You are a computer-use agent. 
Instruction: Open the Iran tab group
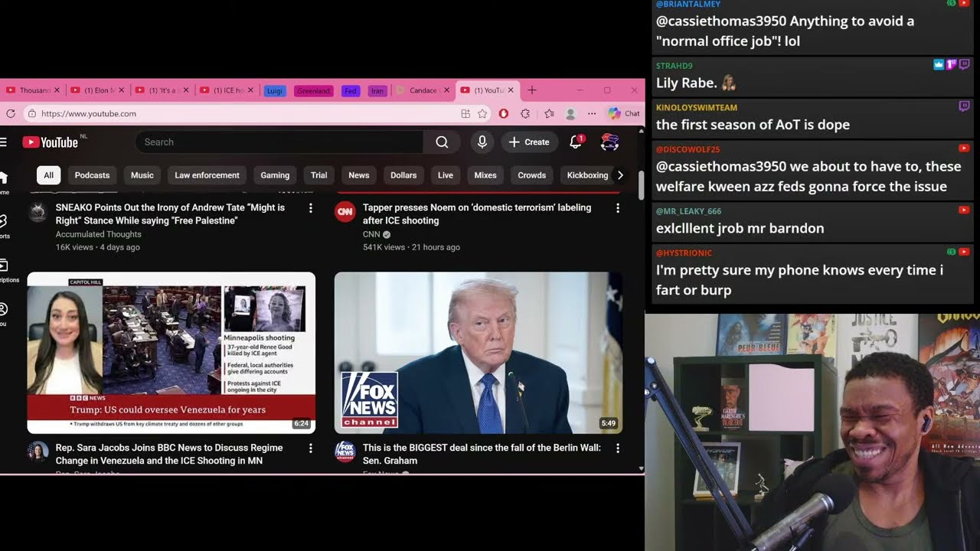(377, 91)
